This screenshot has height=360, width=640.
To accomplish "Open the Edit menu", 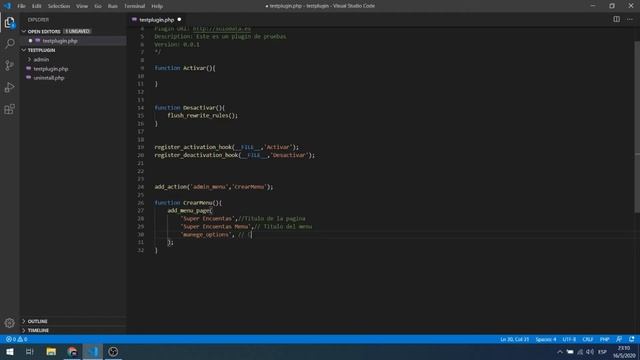I will pos(37,6).
